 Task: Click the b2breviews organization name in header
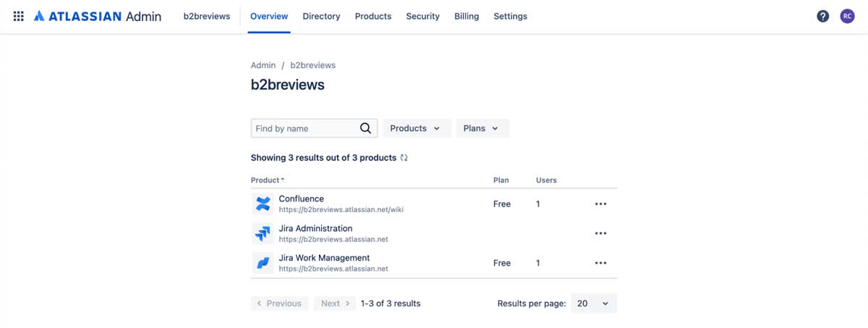(207, 16)
